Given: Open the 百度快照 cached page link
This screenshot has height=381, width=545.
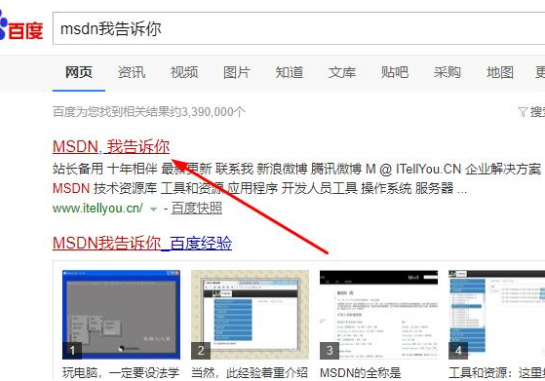Looking at the screenshot, I should [197, 208].
